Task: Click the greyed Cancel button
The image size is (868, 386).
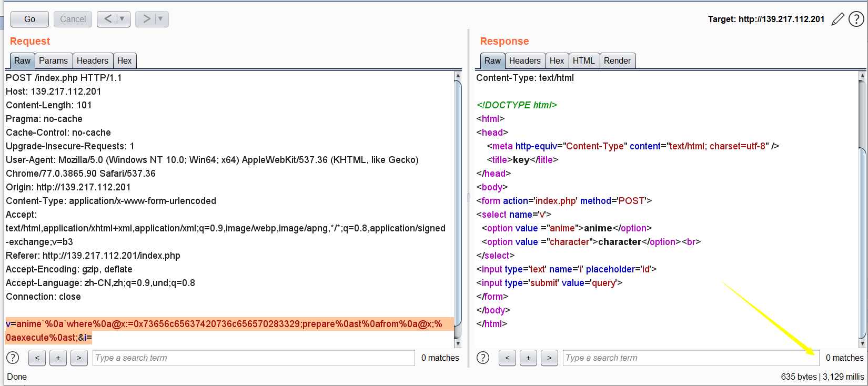Action: [x=73, y=19]
